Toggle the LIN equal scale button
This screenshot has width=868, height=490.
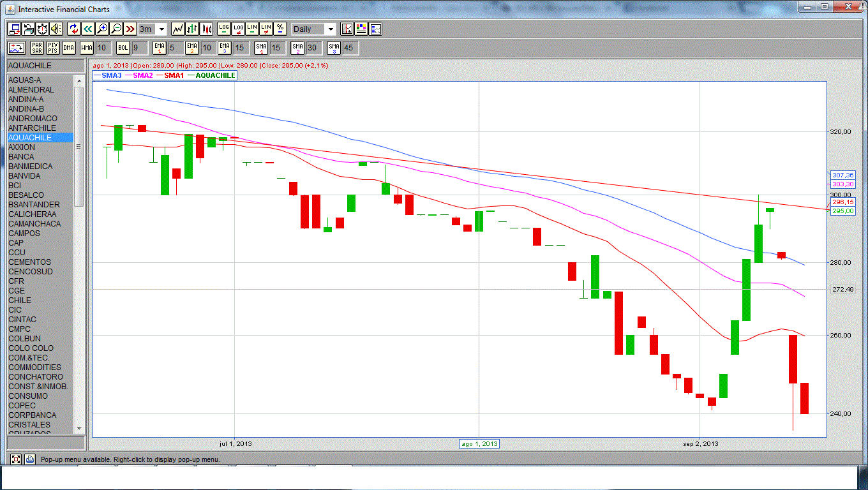[x=252, y=29]
